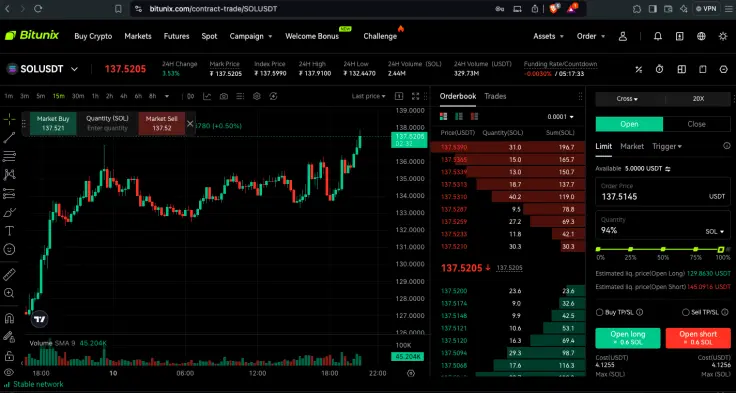Image resolution: width=736 pixels, height=393 pixels.
Task: Take a chart snapshot with camera icon
Action: tap(224, 96)
